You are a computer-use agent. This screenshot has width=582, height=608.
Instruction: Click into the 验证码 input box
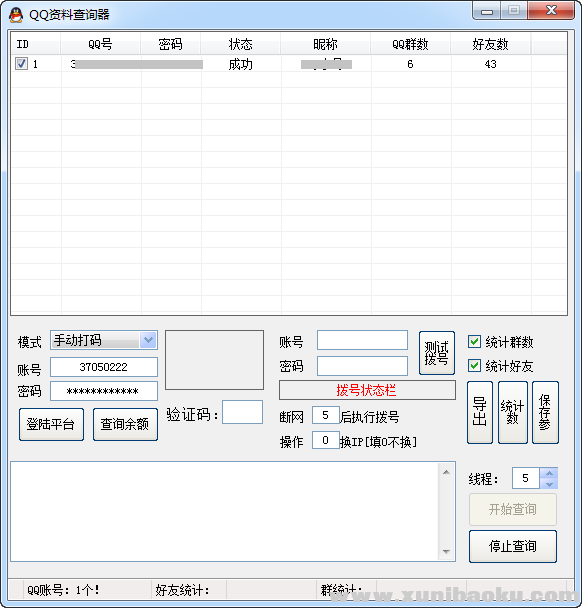[242, 412]
